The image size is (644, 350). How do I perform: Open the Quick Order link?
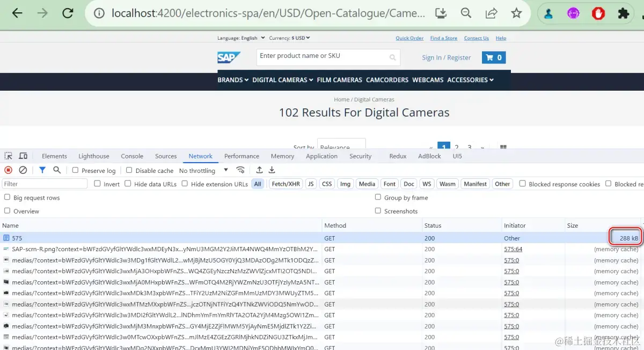409,38
